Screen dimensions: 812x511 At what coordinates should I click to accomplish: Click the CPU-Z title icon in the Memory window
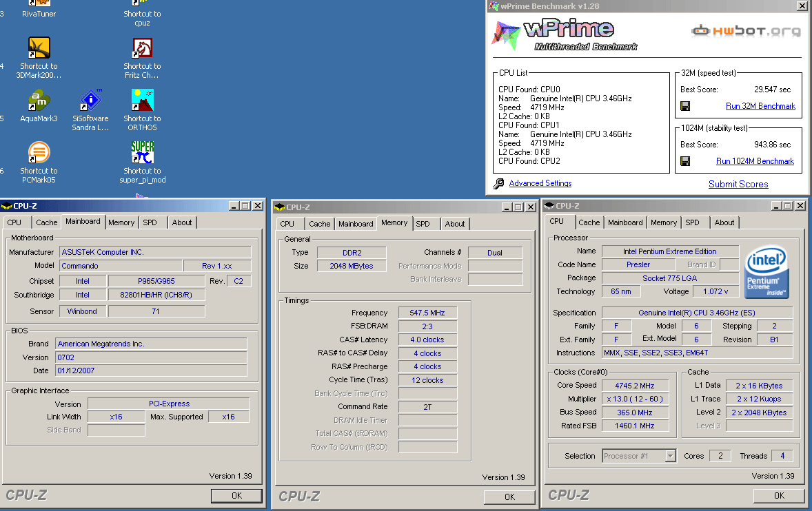point(280,207)
